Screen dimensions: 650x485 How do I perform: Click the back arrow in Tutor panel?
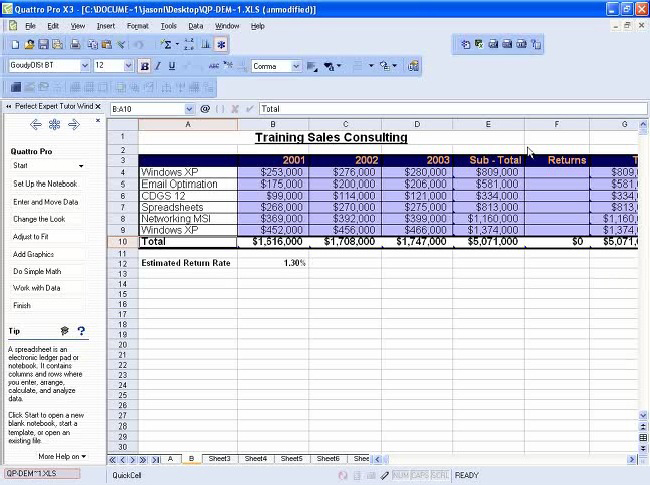tap(36, 124)
